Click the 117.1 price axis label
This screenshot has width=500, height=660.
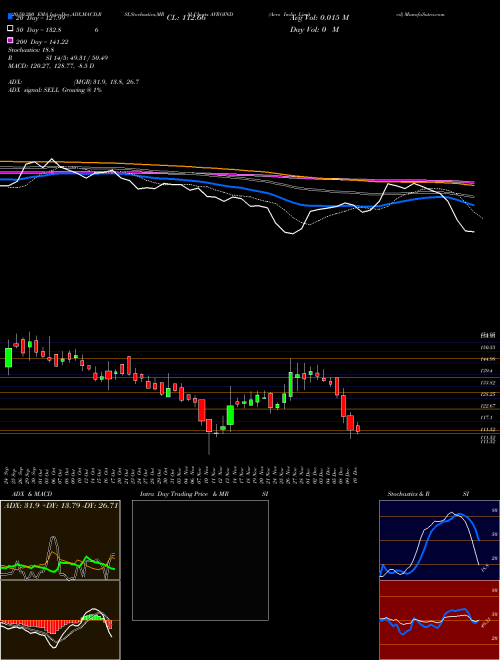[486, 418]
